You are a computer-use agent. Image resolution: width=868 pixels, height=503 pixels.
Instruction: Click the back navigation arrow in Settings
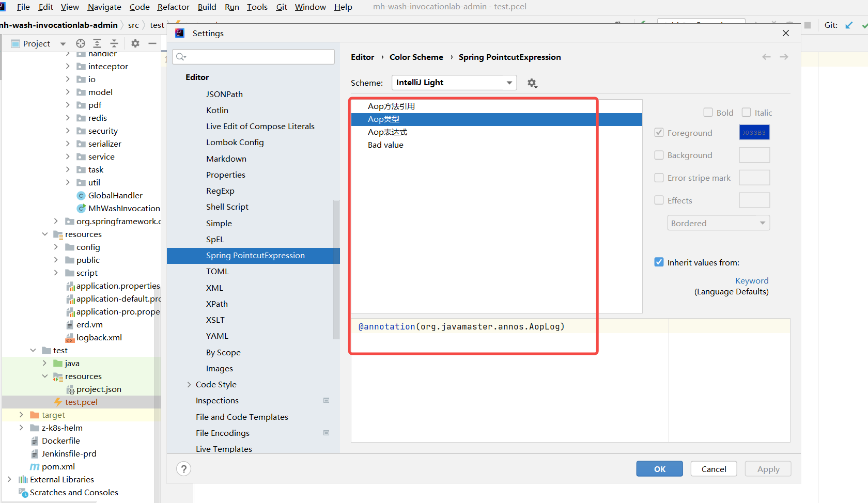[766, 57]
